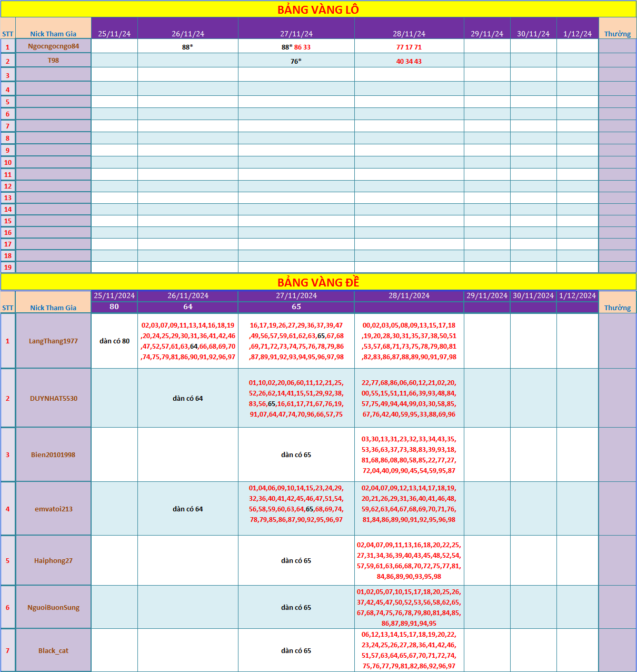The image size is (637, 672).
Task: Click the 26/11/2024 header in ĐỀ table
Action: point(188,295)
